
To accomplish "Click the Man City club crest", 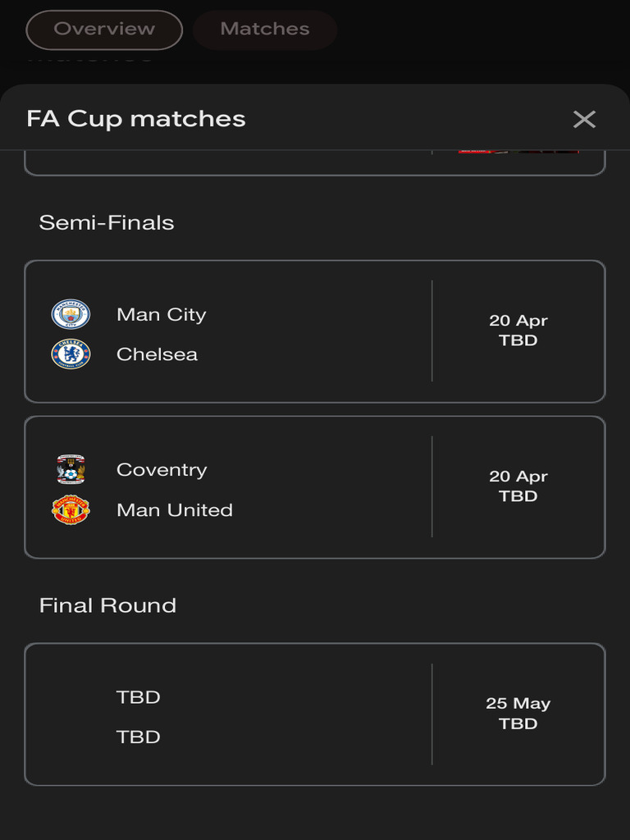I will (71, 314).
